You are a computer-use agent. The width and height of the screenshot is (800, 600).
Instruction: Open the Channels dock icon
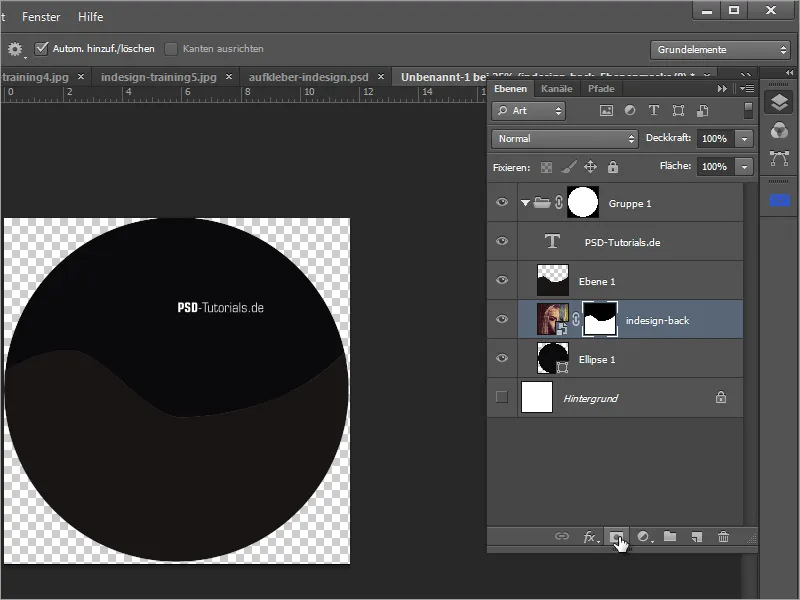pyautogui.click(x=779, y=131)
